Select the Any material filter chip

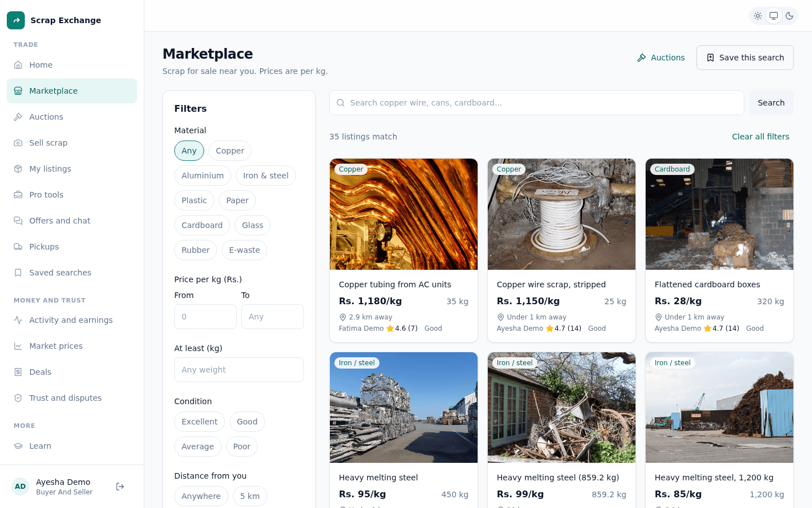coord(189,151)
